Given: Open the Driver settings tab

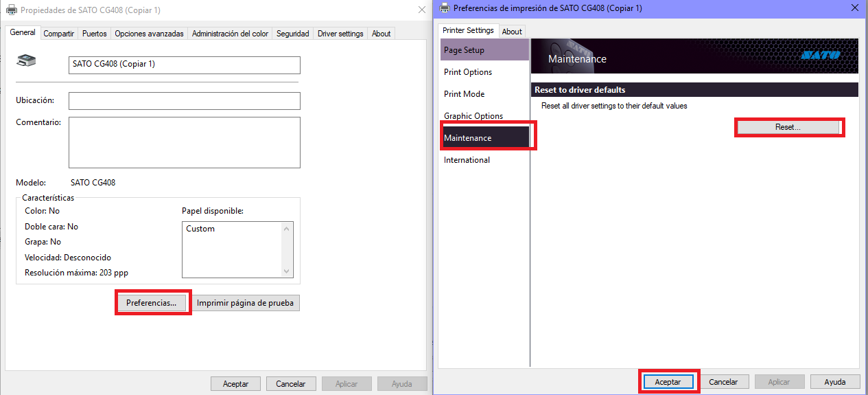Looking at the screenshot, I should [340, 34].
